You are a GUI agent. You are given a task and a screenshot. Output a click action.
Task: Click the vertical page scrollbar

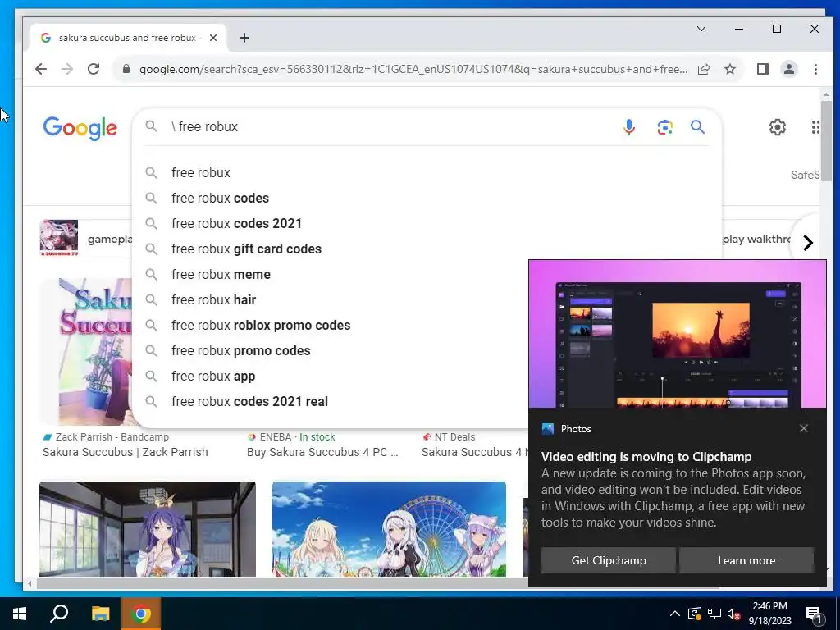[x=826, y=141]
